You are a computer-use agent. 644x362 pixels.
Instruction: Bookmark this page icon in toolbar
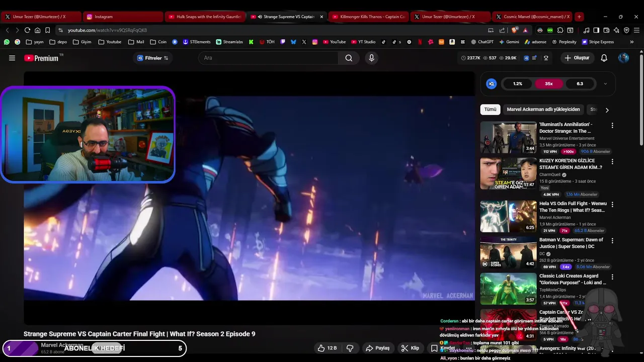coord(47,30)
